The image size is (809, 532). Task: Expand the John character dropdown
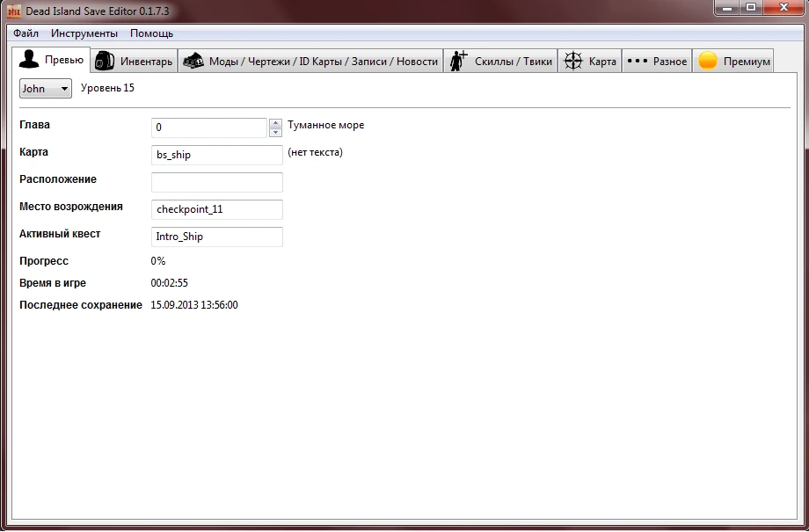pyautogui.click(x=46, y=88)
